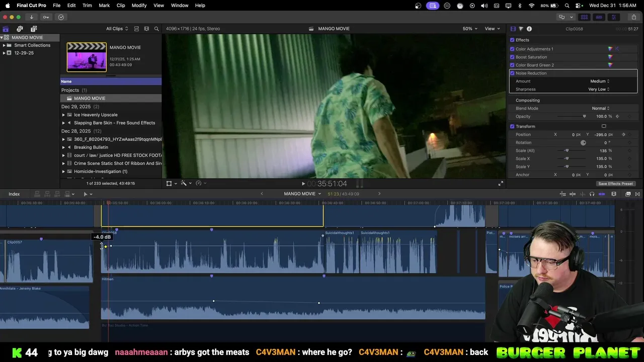Uncheck the Noise Reduction effect

(512, 73)
